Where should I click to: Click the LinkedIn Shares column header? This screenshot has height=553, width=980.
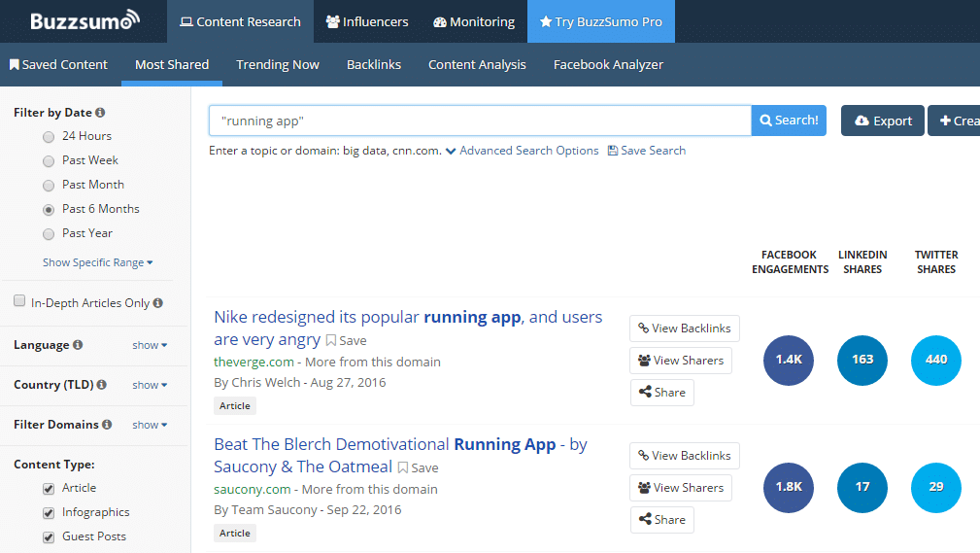coord(862,262)
